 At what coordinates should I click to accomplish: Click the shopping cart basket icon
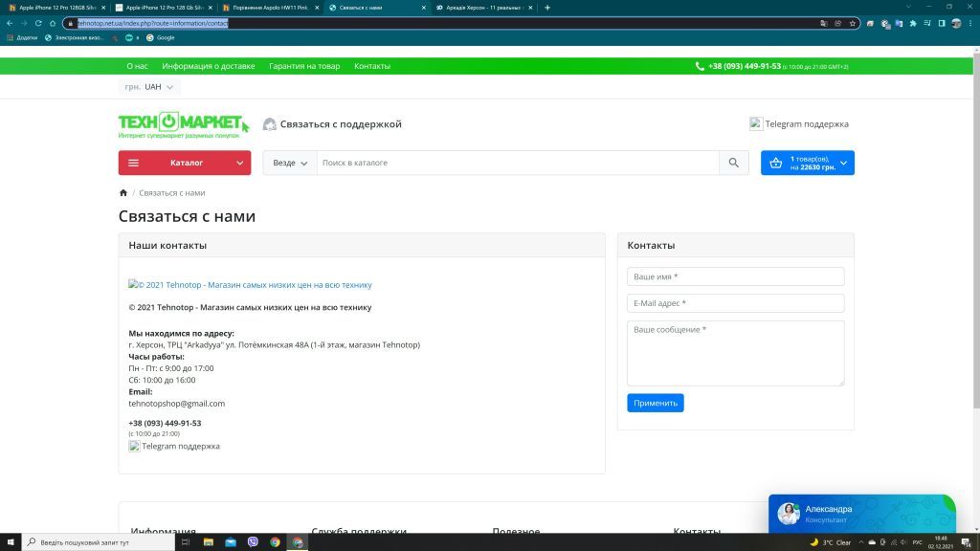776,163
